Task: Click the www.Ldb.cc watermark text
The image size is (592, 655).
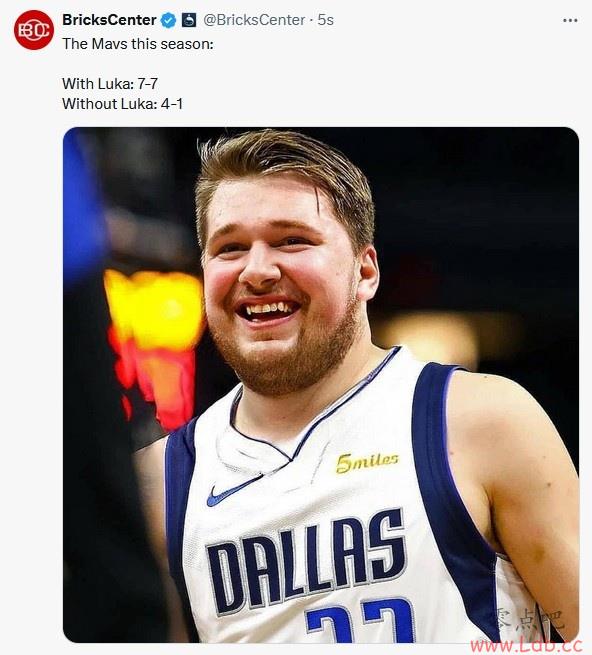Action: (526, 646)
